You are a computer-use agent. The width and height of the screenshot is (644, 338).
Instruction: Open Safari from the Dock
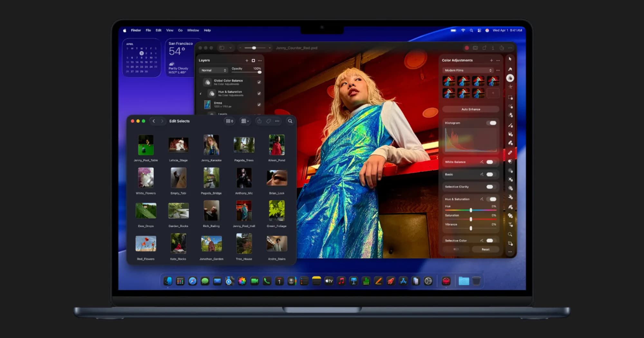[x=193, y=281]
